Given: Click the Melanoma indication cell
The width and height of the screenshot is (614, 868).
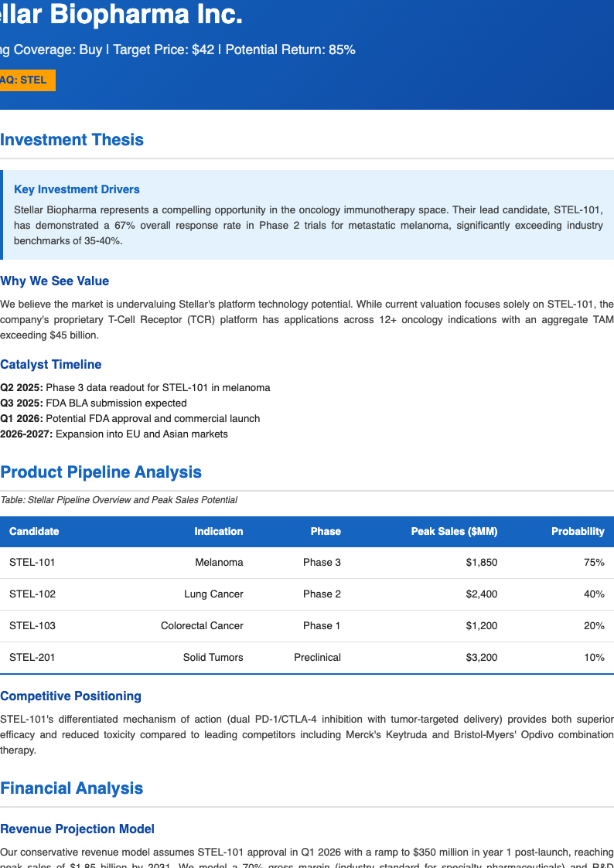Looking at the screenshot, I should click(x=219, y=563).
